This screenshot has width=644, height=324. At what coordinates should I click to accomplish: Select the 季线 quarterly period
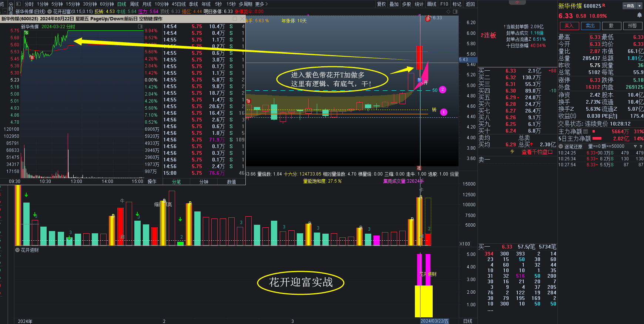pyautogui.click(x=194, y=4)
